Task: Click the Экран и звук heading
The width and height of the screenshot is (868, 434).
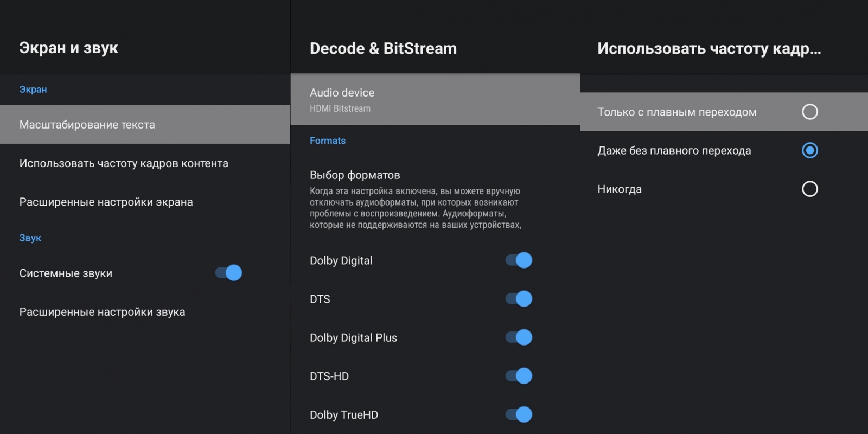Action: pos(69,48)
